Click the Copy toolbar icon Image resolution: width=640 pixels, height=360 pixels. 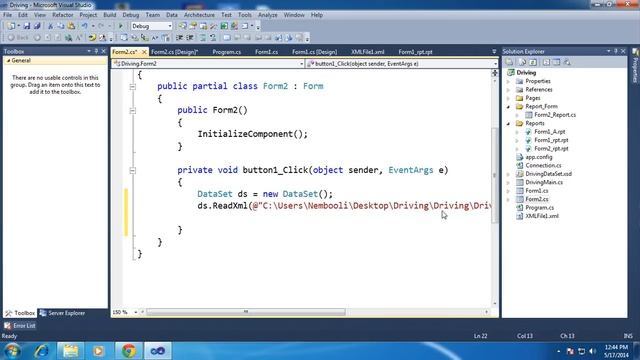pos(60,26)
